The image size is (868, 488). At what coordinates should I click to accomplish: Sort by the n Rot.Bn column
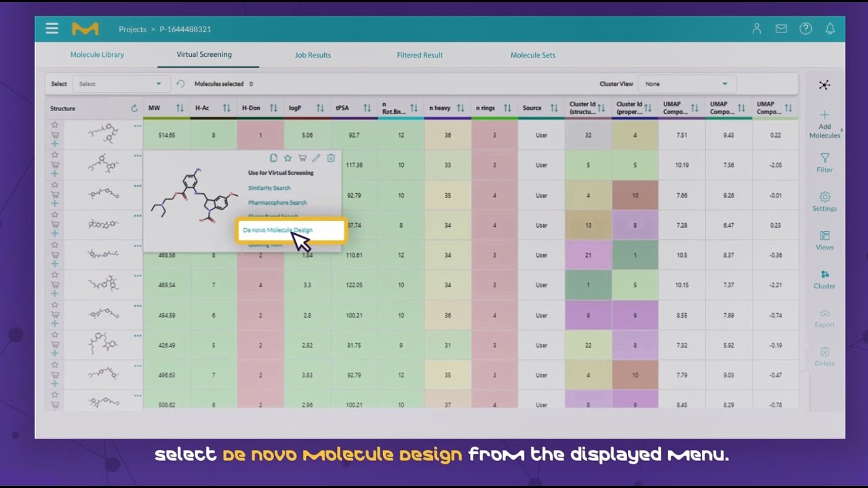click(414, 108)
